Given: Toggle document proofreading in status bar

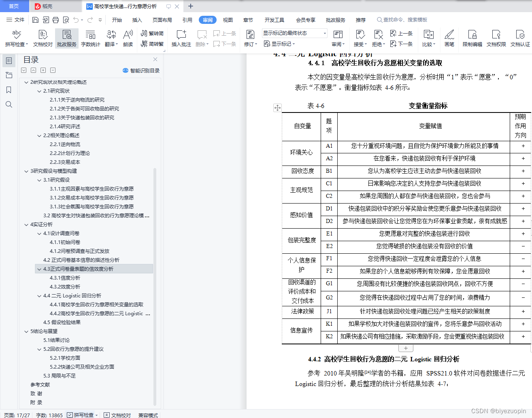Looking at the screenshot, I should pyautogui.click(x=117, y=415).
